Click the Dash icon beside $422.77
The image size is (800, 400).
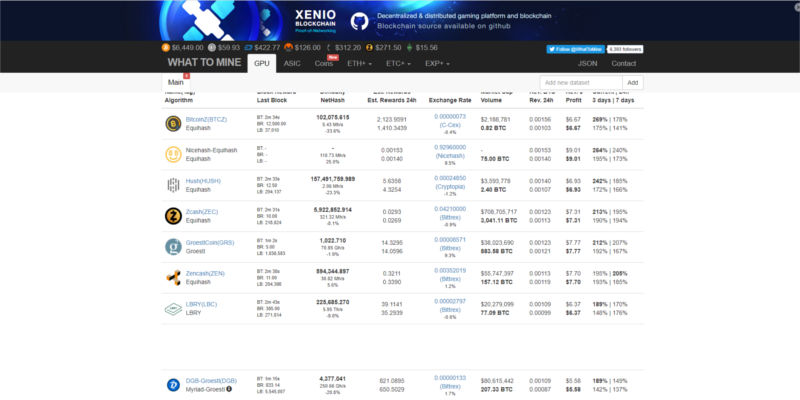[248, 47]
